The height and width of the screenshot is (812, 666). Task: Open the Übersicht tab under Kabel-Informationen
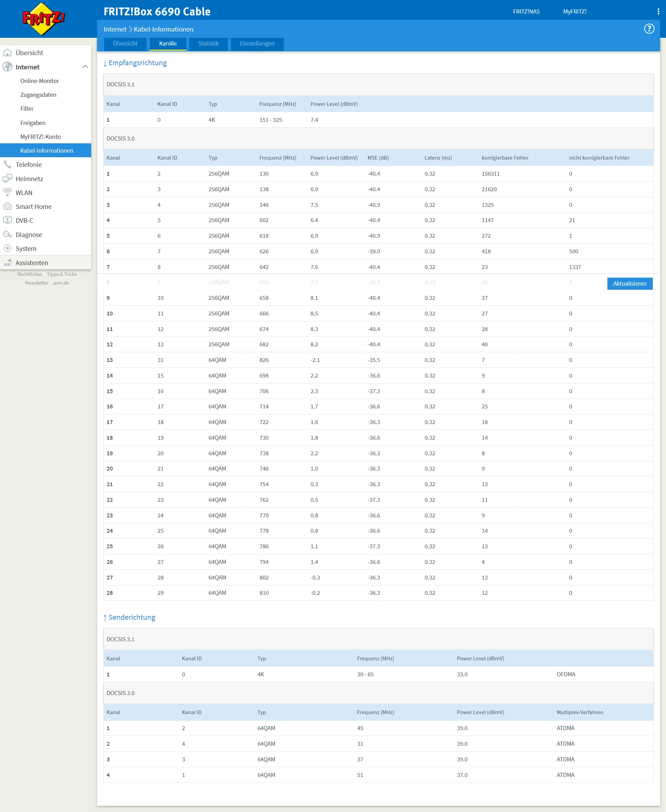tap(125, 43)
